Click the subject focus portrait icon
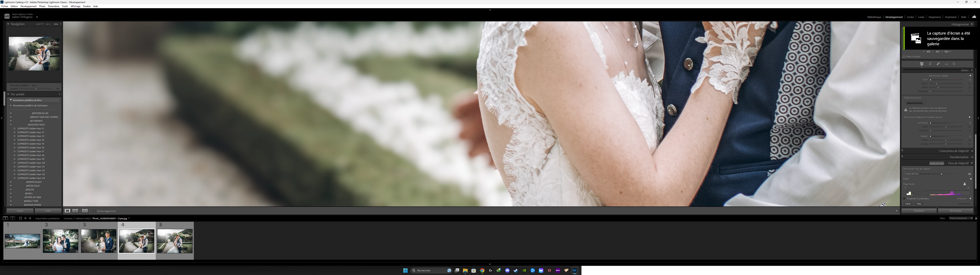980x275 pixels. [x=964, y=184]
